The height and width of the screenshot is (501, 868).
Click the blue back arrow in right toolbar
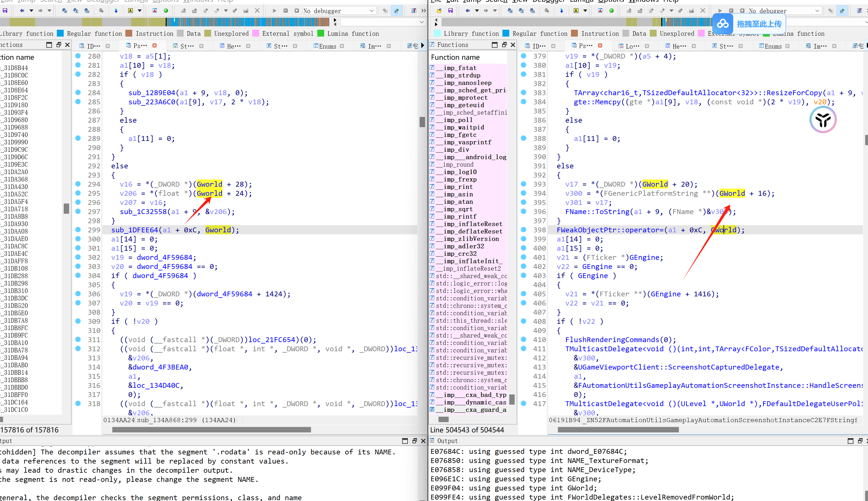468,11
